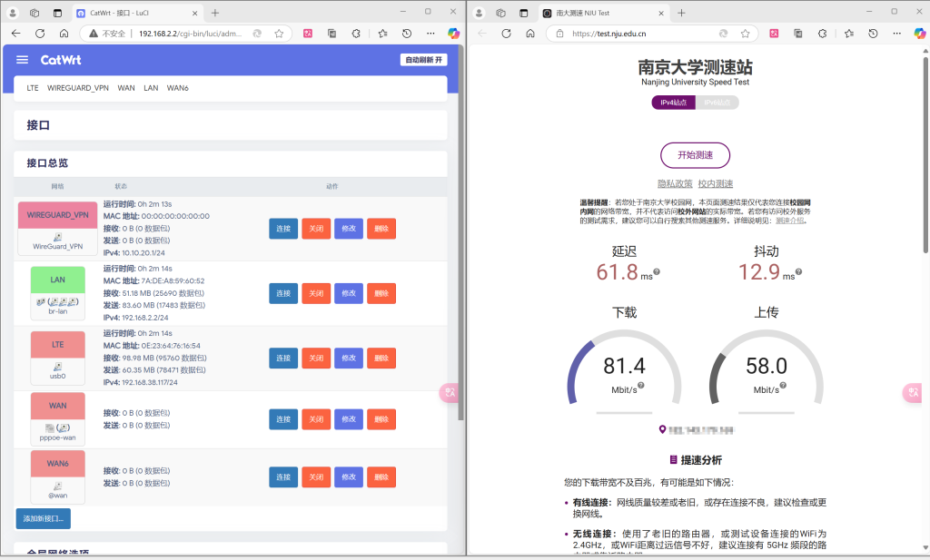
Task: Edit the LTE interface
Action: 349,358
